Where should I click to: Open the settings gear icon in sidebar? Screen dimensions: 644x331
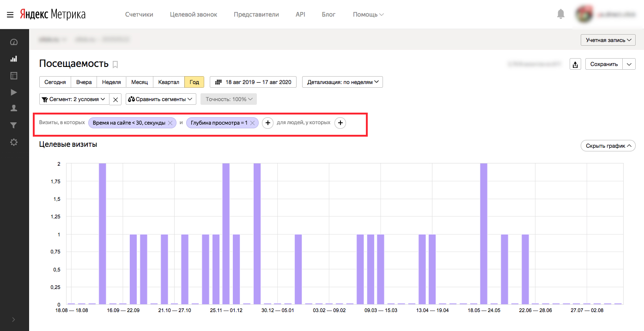click(14, 142)
